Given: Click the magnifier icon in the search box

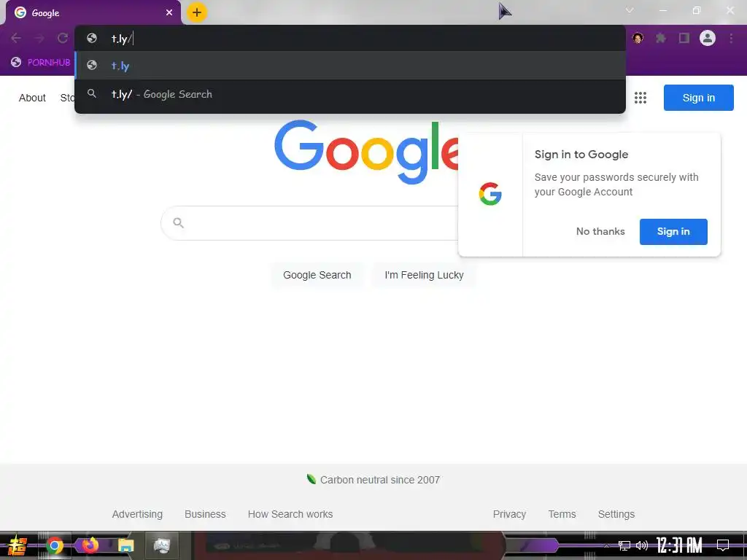Looking at the screenshot, I should (178, 223).
